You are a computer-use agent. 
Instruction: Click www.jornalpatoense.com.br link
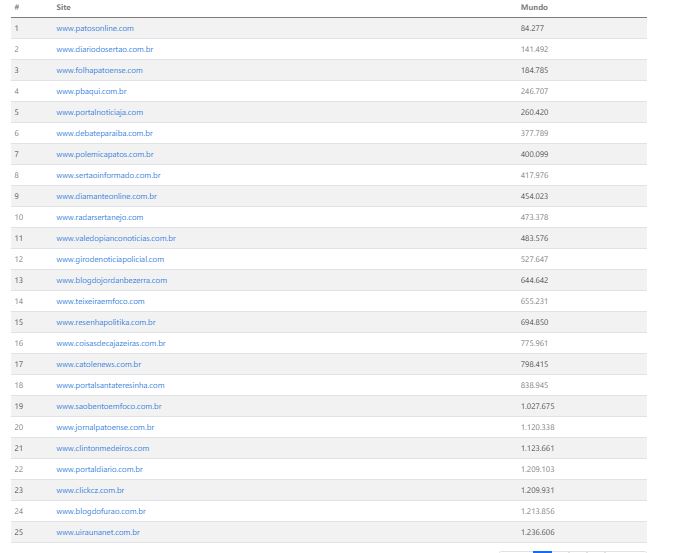click(105, 427)
